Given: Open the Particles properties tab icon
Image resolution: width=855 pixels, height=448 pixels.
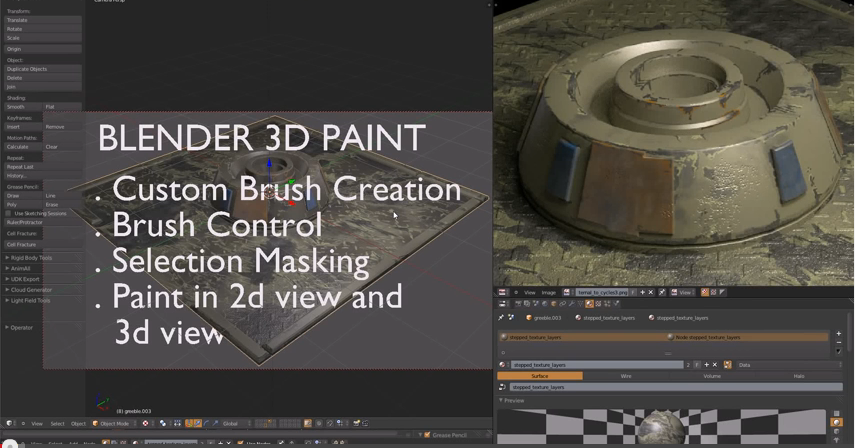Looking at the screenshot, I should pyautogui.click(x=607, y=304).
